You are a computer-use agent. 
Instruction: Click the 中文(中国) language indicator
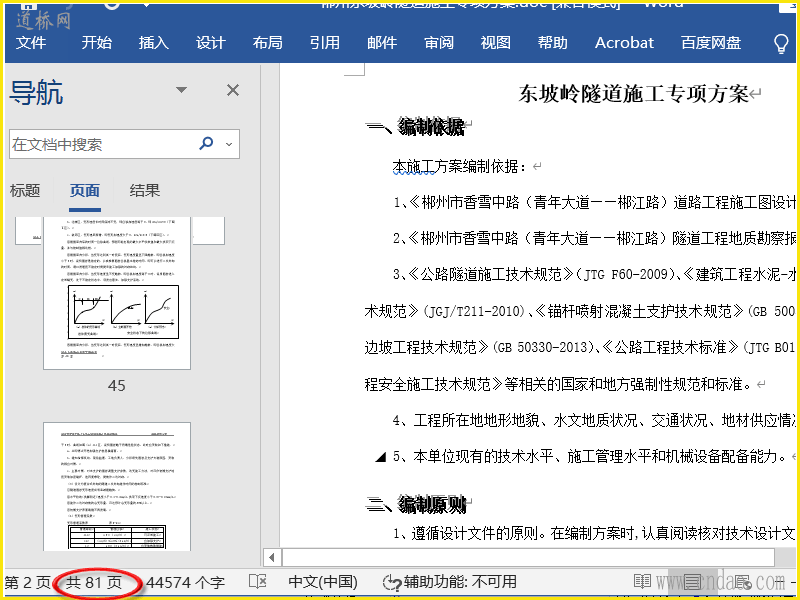pyautogui.click(x=323, y=582)
